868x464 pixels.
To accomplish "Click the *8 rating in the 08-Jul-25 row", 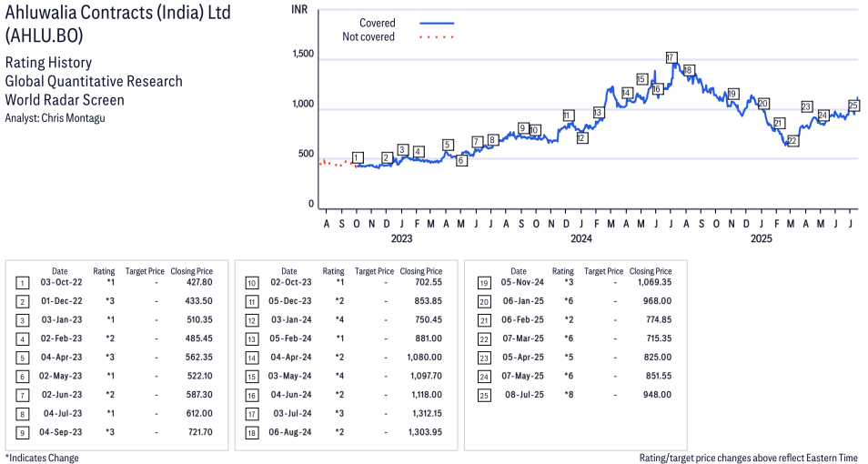I will pos(569,395).
